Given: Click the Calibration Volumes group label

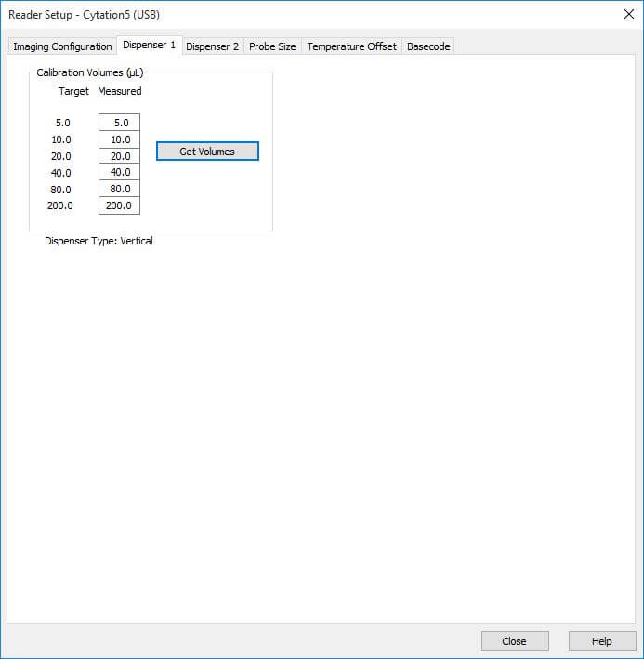Looking at the screenshot, I should (90, 72).
